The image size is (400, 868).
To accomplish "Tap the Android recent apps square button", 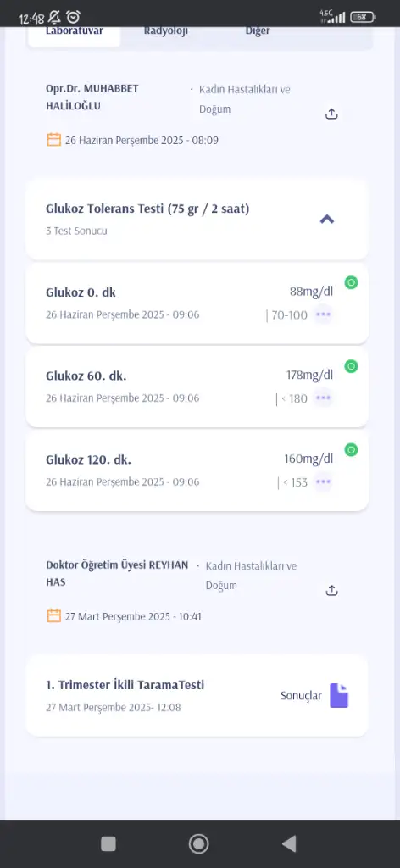I will pyautogui.click(x=108, y=843).
